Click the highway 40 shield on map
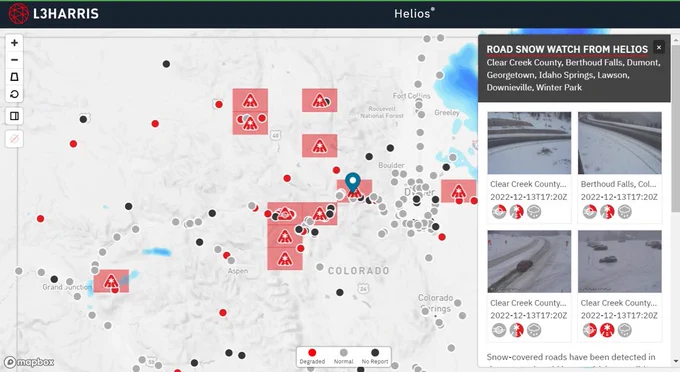680x372 pixels. pyautogui.click(x=275, y=135)
